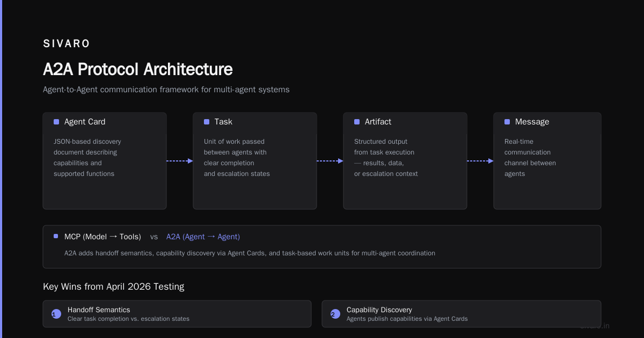Click the sivaro.in watermark
644x338 pixels.
click(595, 326)
